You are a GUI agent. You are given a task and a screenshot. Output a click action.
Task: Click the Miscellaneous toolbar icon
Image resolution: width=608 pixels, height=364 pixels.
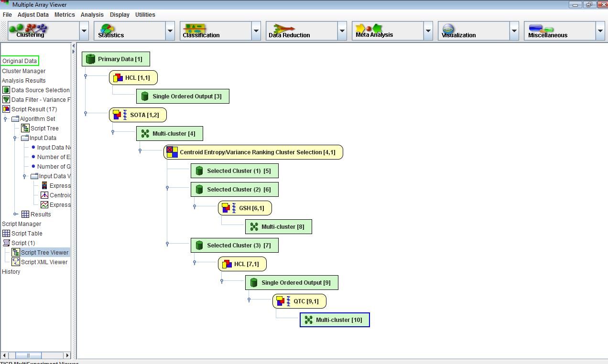(x=547, y=31)
